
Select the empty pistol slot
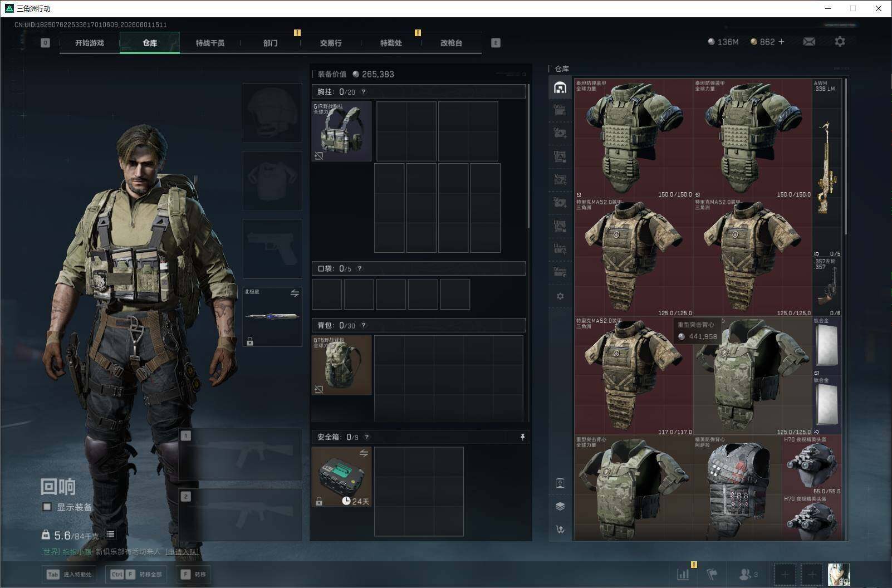coord(272,248)
